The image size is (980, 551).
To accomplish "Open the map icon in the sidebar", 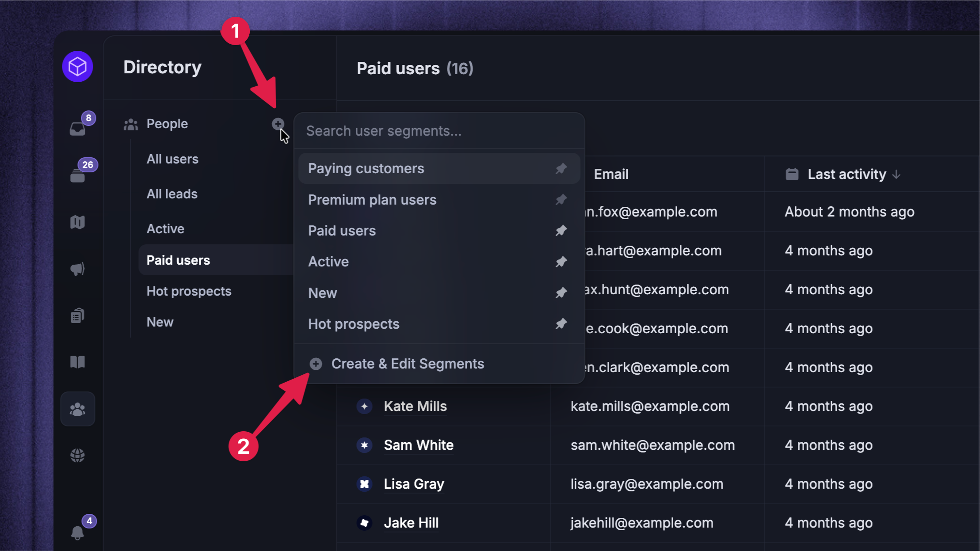I will [78, 222].
